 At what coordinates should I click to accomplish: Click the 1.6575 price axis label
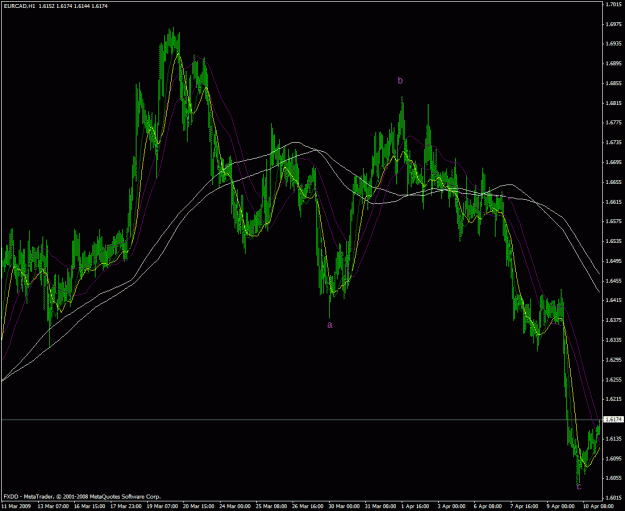(x=614, y=221)
